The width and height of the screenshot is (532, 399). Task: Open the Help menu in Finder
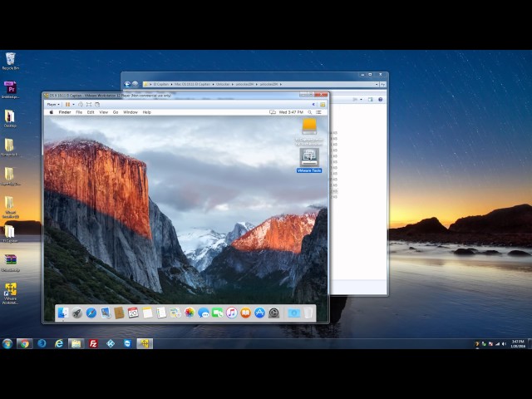146,112
